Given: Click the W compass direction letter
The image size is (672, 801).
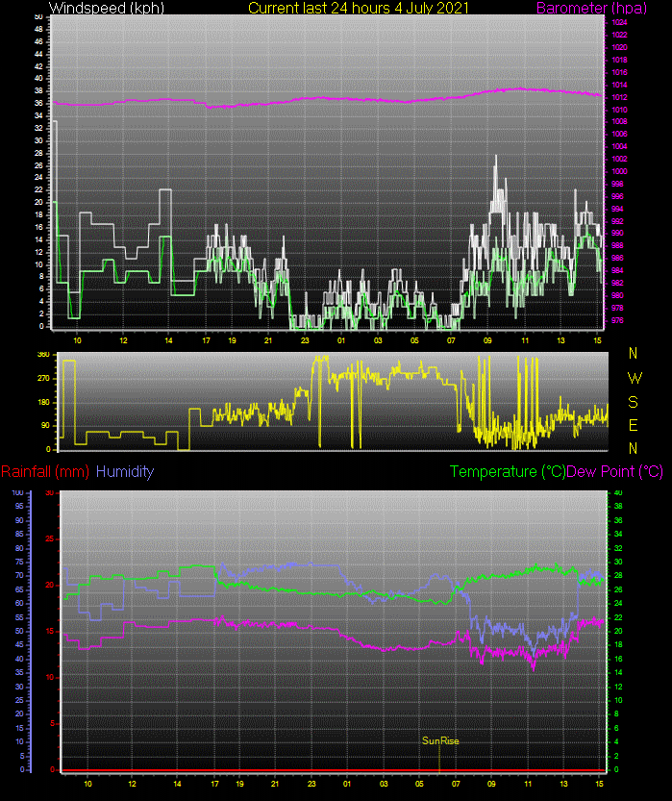Looking at the screenshot, I should (633, 377).
